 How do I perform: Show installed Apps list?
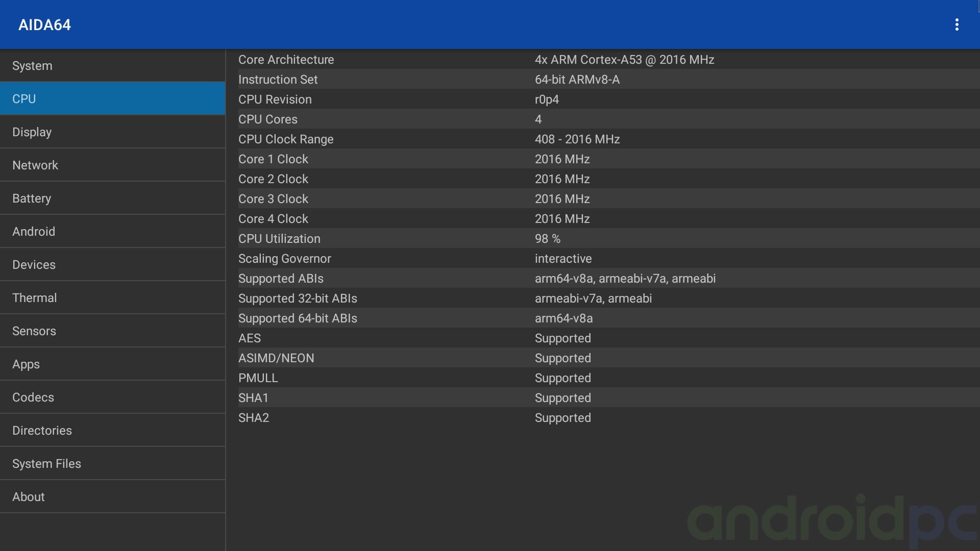coord(112,364)
